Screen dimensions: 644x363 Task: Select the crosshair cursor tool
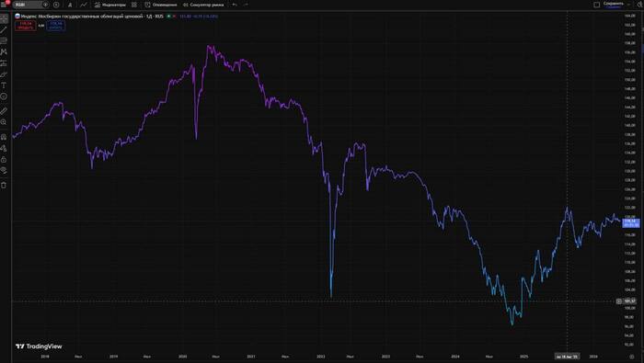[4, 19]
